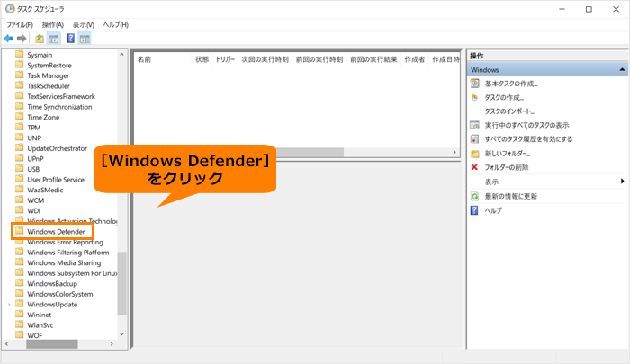The height and width of the screenshot is (364, 630).
Task: Select the Windows Filtering Platform folder
Action: click(68, 253)
